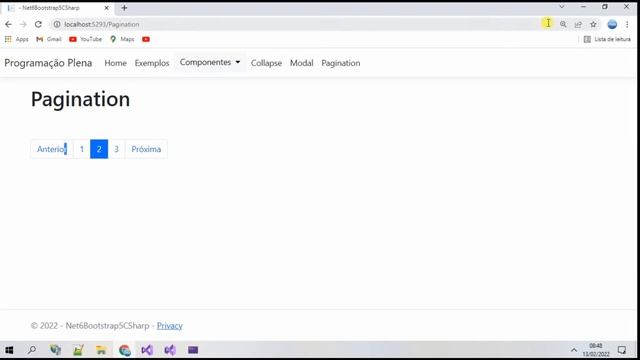Open the unlabeled red YouTube bookmark icon

tap(146, 39)
